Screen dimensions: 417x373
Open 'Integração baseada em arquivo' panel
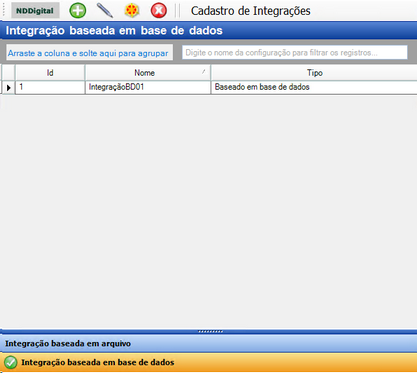pos(208,343)
